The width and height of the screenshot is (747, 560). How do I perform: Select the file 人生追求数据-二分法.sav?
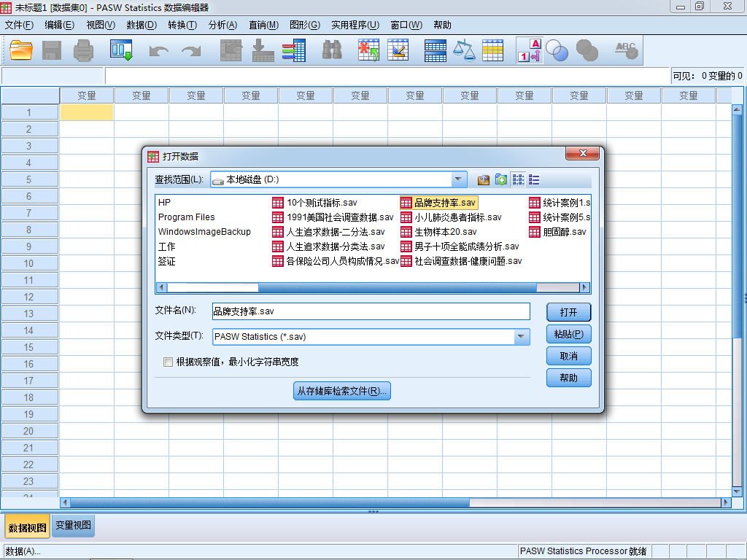(x=328, y=232)
